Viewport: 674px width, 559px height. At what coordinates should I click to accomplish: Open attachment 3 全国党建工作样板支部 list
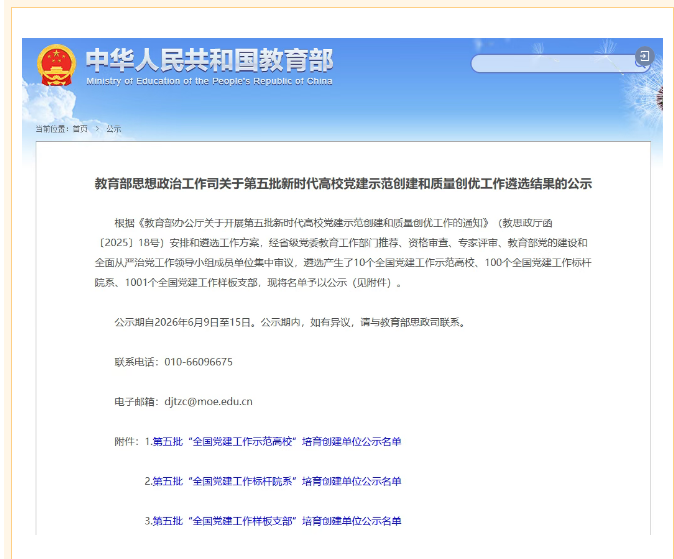click(277, 521)
